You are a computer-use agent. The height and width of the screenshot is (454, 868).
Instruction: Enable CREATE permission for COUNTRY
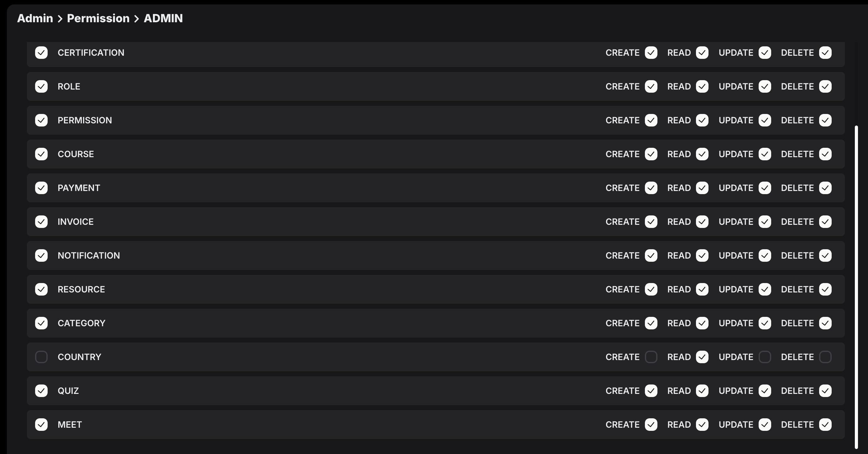click(651, 357)
